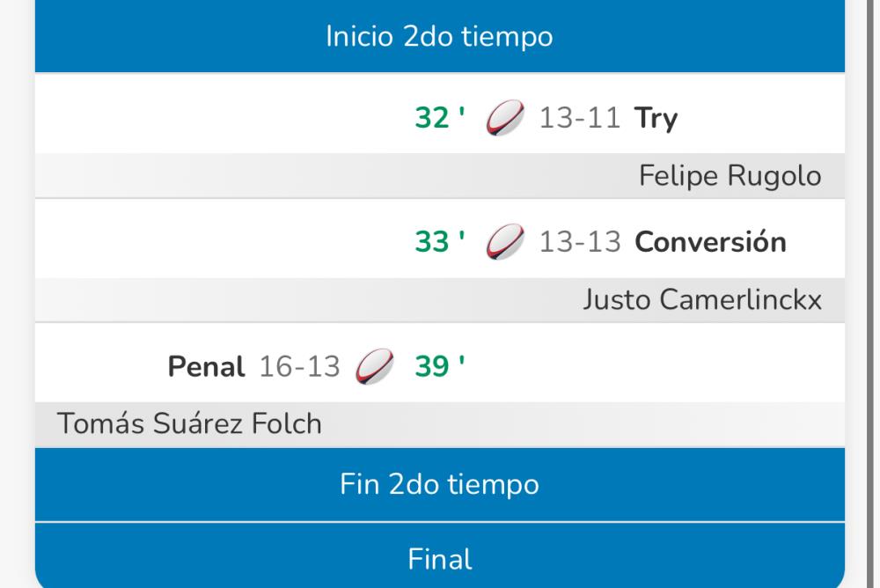This screenshot has height=588, width=880.
Task: Click the 13-11 score
Action: [580, 118]
